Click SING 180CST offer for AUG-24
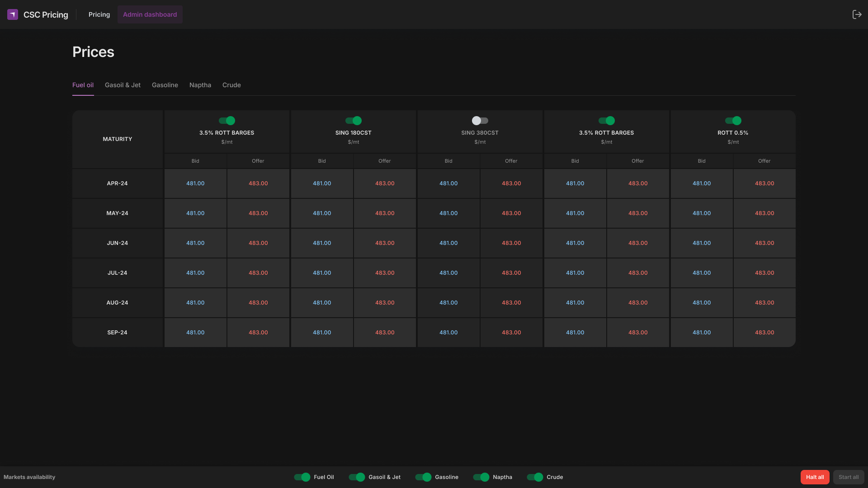Viewport: 868px width, 488px height. [385, 303]
